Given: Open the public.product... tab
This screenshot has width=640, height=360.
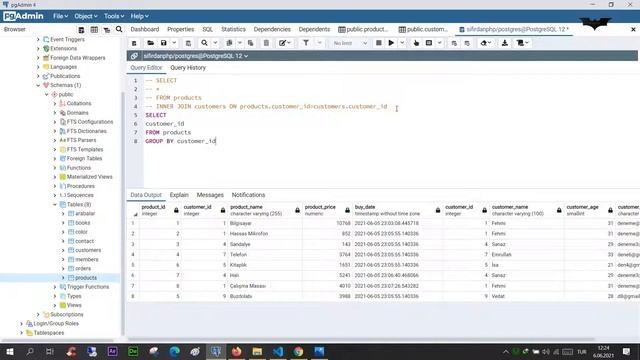Looking at the screenshot, I should click(363, 29).
